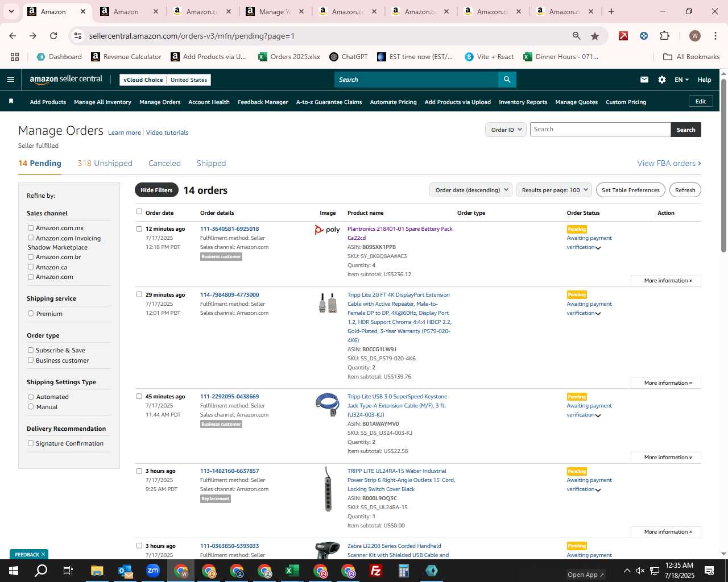Open Chrome three-dot menu

click(x=715, y=36)
